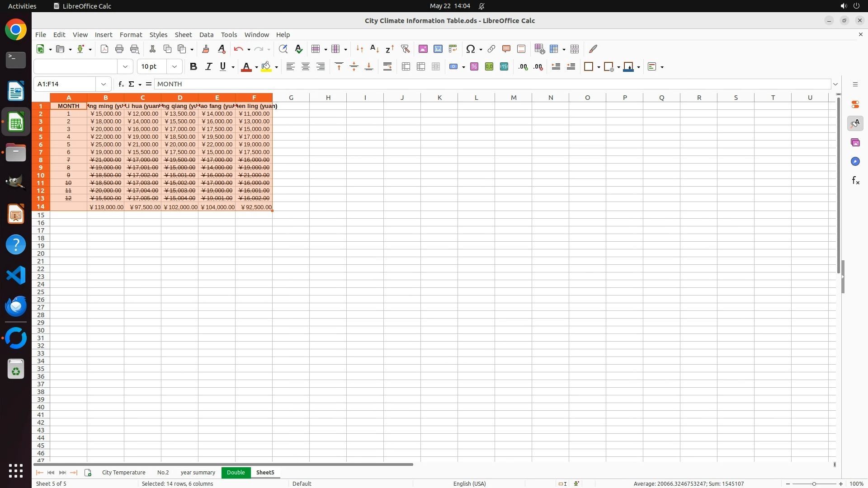Open the Format menu
Viewport: 868px width, 488px height.
click(131, 35)
